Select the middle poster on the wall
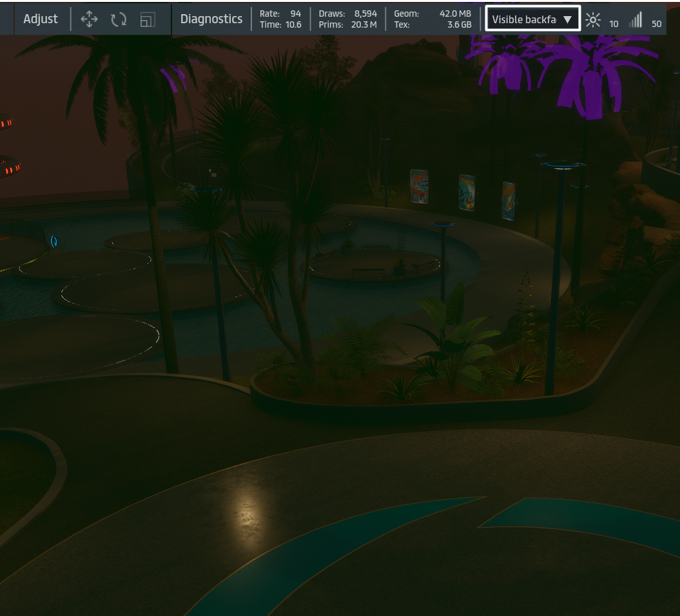 coord(467,192)
